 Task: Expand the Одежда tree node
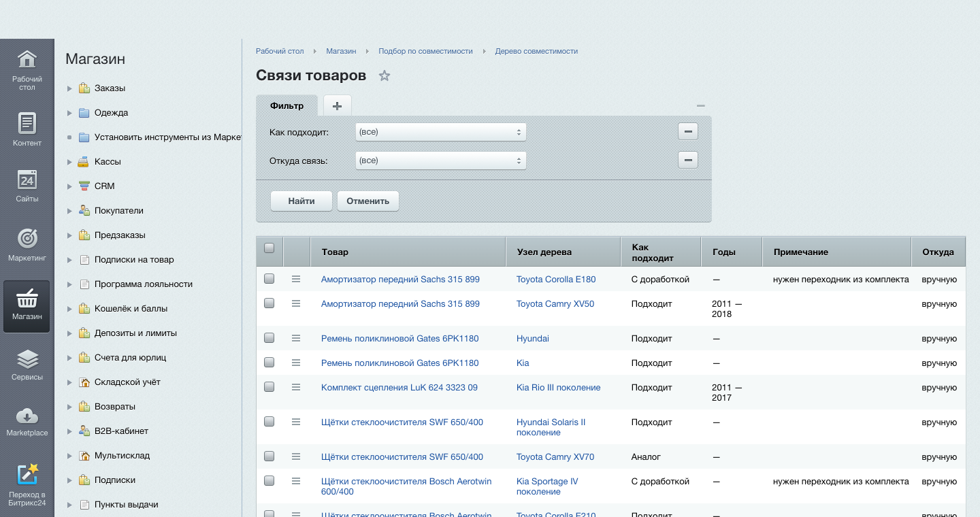(69, 113)
